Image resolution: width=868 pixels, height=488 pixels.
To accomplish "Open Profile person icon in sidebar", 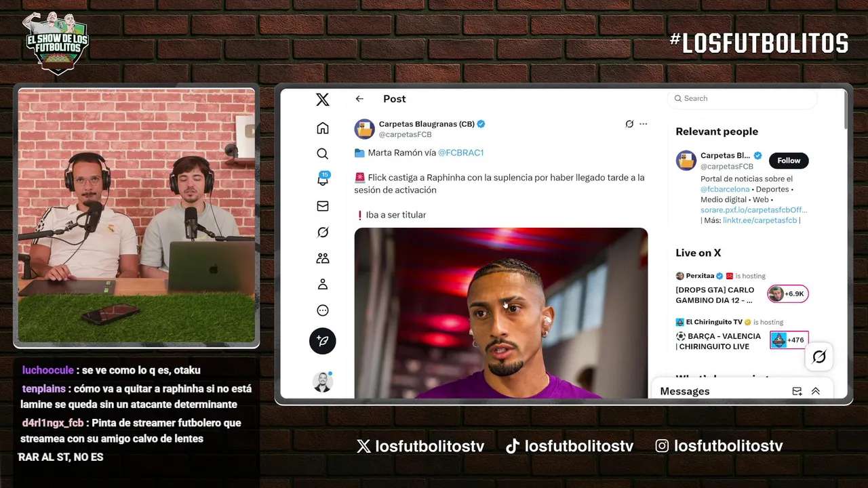I will pyautogui.click(x=323, y=284).
